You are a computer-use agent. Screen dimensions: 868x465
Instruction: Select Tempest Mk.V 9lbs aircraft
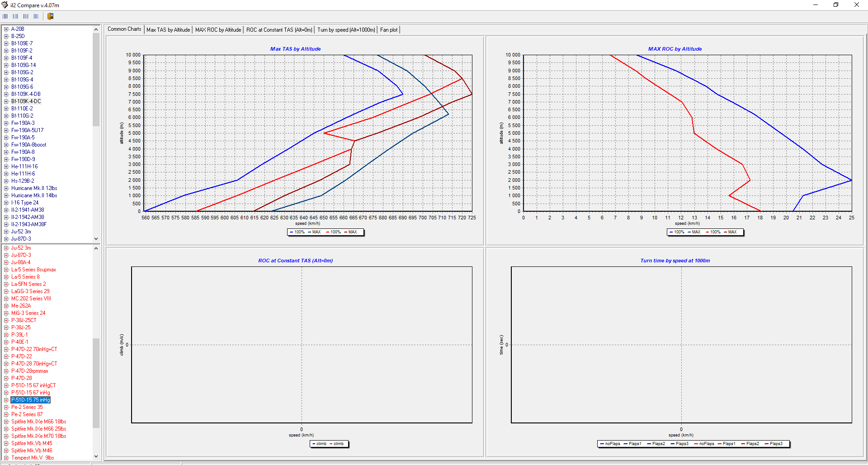[33, 458]
